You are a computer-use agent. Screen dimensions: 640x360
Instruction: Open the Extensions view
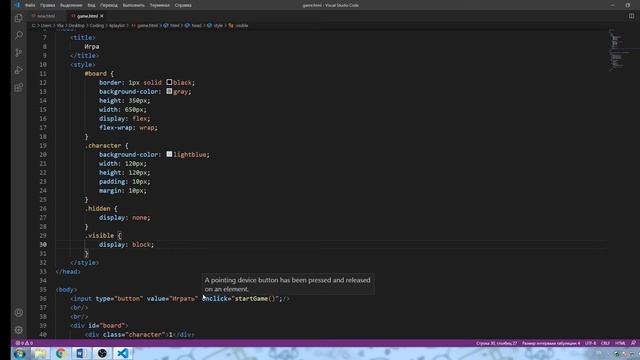[x=19, y=88]
